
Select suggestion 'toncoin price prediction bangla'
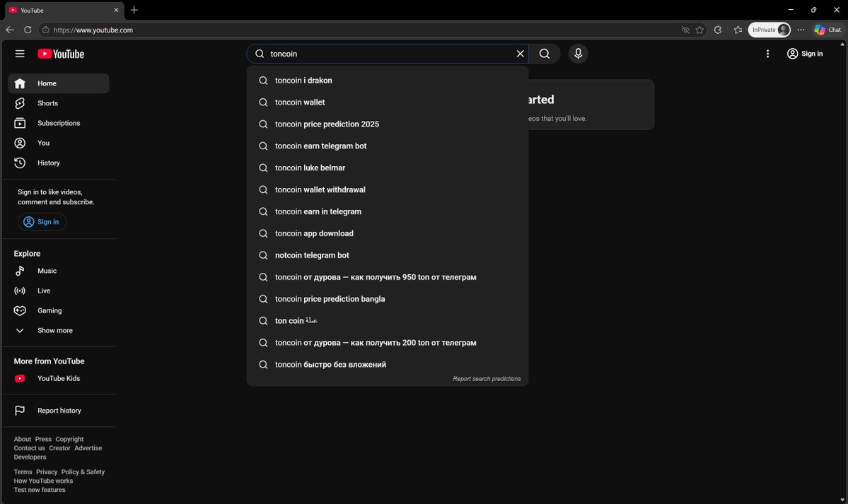click(388, 299)
